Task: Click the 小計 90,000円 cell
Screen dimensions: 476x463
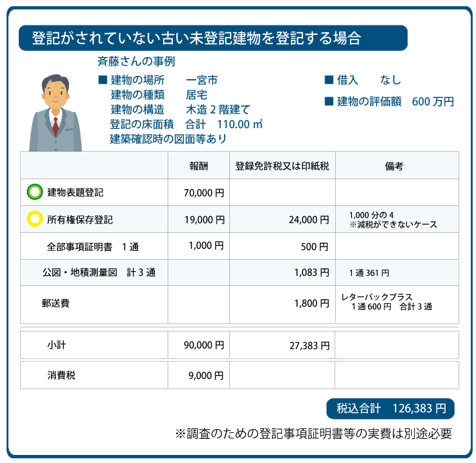Action: pyautogui.click(x=203, y=346)
